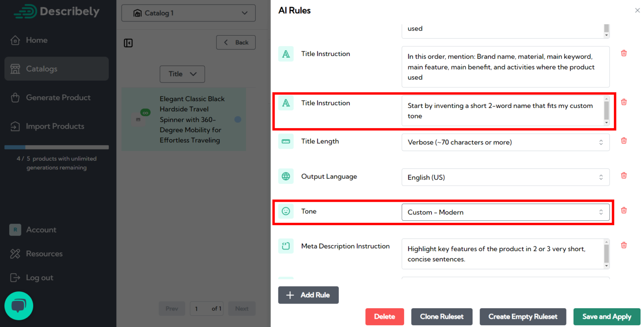644x327 pixels.
Task: Click the keyboard icon beside Title Length
Action: (x=286, y=142)
